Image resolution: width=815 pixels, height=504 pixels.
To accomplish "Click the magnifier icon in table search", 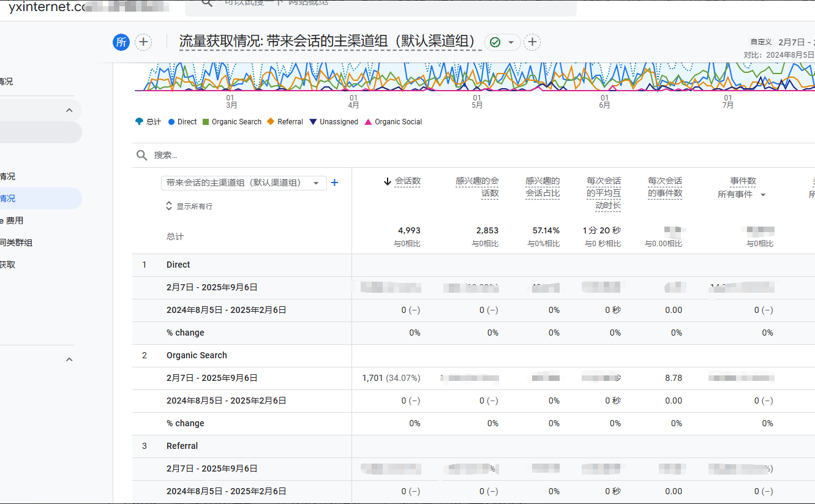I will (x=142, y=156).
